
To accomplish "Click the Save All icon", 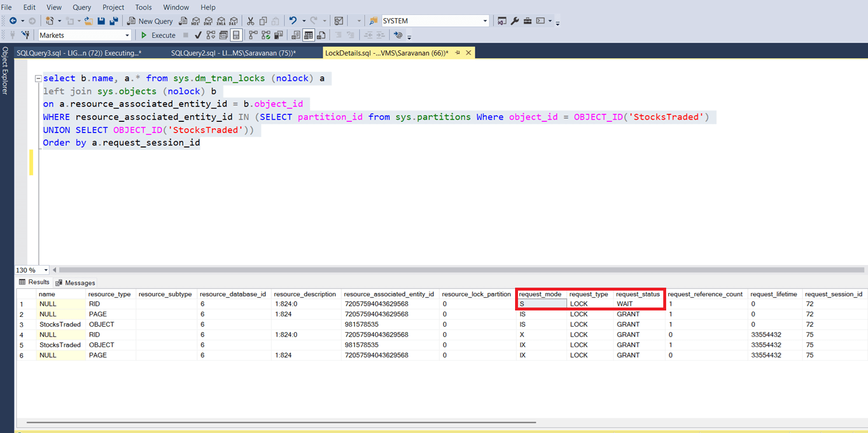I will tap(114, 21).
